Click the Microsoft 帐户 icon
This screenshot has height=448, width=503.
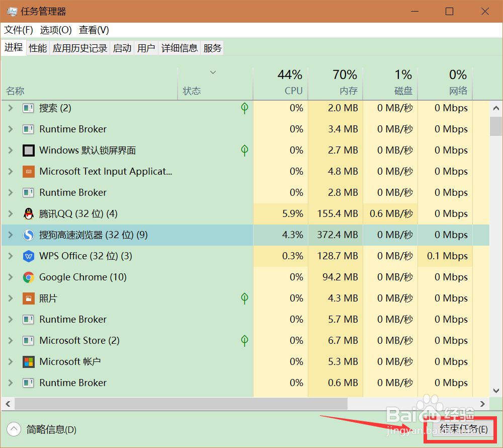tap(29, 362)
